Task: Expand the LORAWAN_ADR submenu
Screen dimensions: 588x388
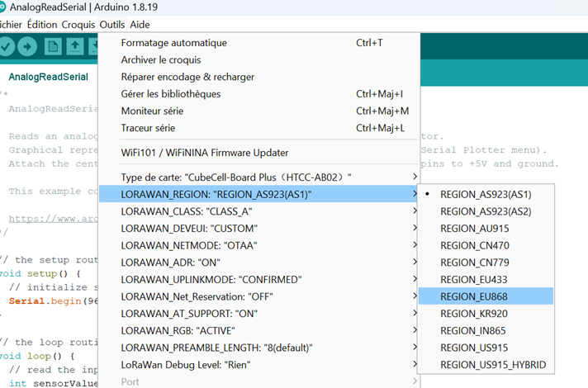Action: tap(258, 263)
